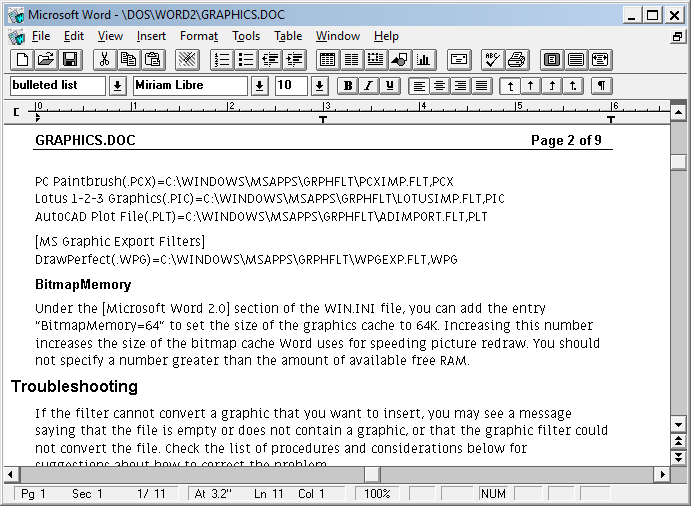Insert a Frame using the toolbar icon
691x506 pixels.
click(375, 60)
